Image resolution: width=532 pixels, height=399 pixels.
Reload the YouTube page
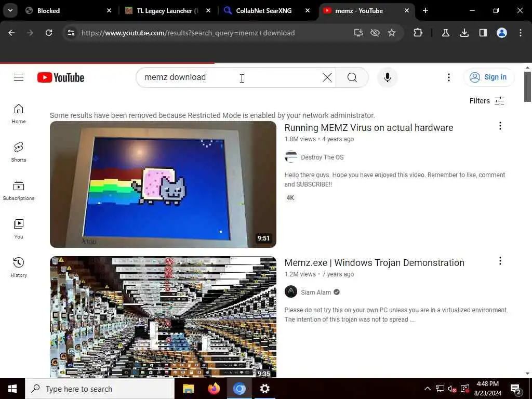pyautogui.click(x=49, y=33)
